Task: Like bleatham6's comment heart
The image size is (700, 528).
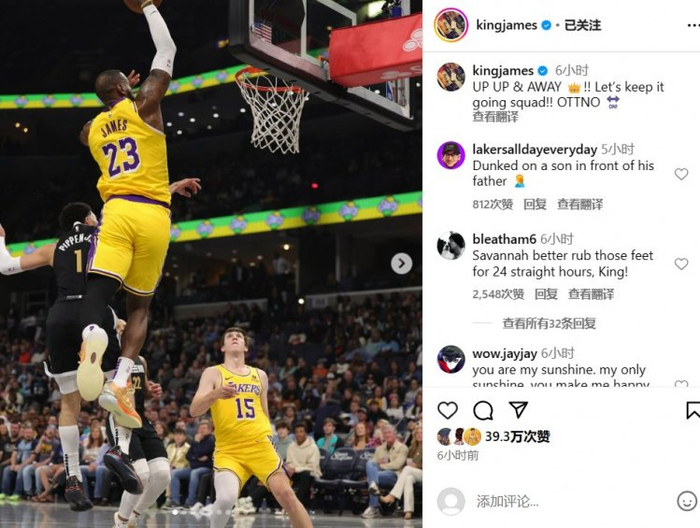Action: click(x=681, y=264)
